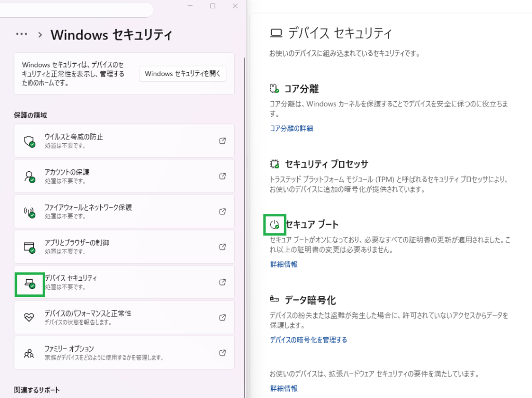Viewport: 532px width, 398px height.
Task: Select the ウイルスと脅威の防止 row
Action: coord(124,141)
